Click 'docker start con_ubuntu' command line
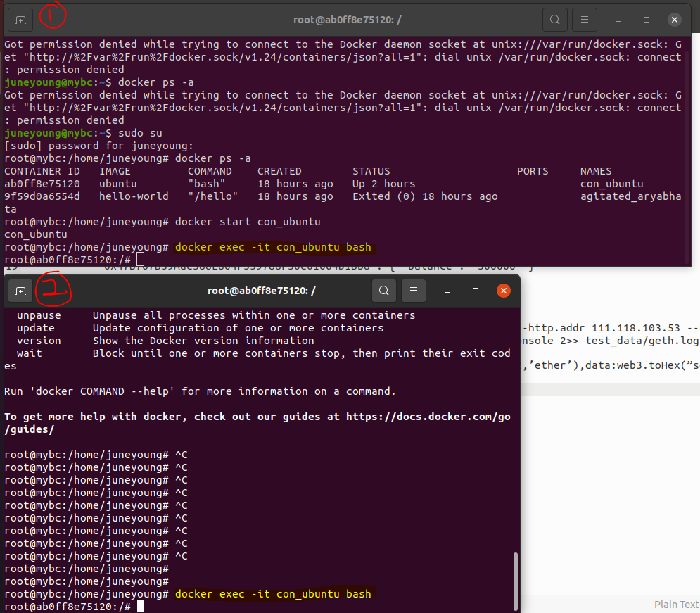Viewport: 700px width, 613px height. pos(248,222)
